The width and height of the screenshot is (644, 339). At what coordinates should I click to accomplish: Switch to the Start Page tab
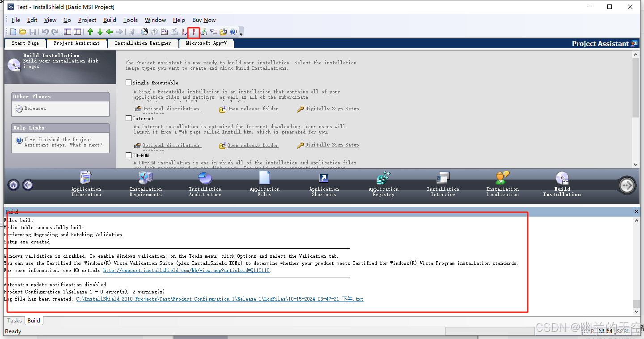pos(25,43)
